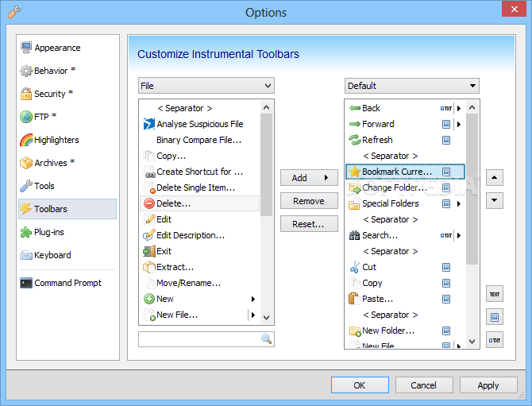Click the Cut scissors icon
The image size is (532, 406).
pyautogui.click(x=354, y=267)
